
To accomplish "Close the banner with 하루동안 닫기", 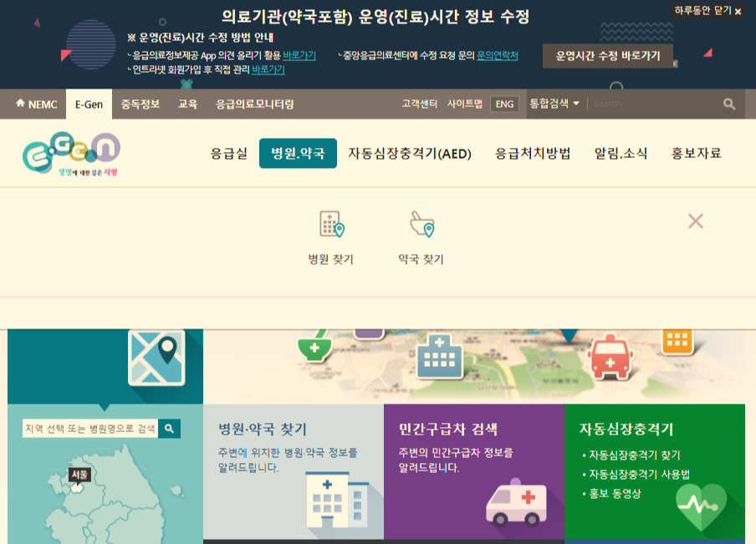I will 707,11.
